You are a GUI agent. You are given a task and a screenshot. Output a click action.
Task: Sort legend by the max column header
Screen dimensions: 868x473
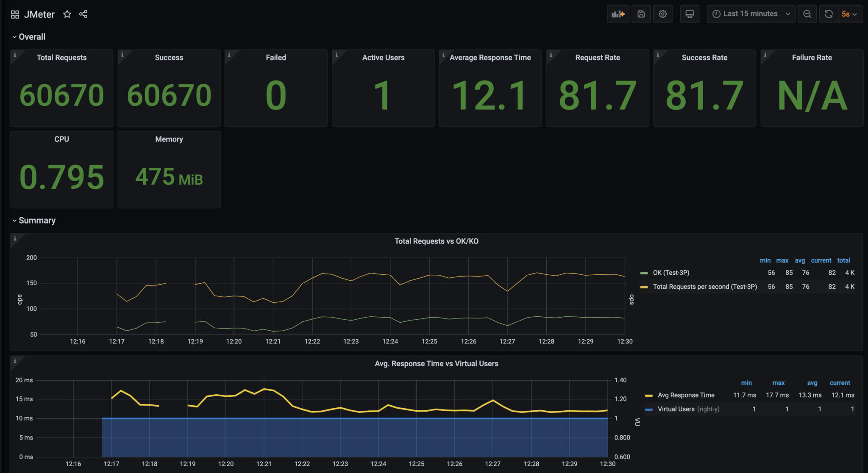[x=782, y=260]
